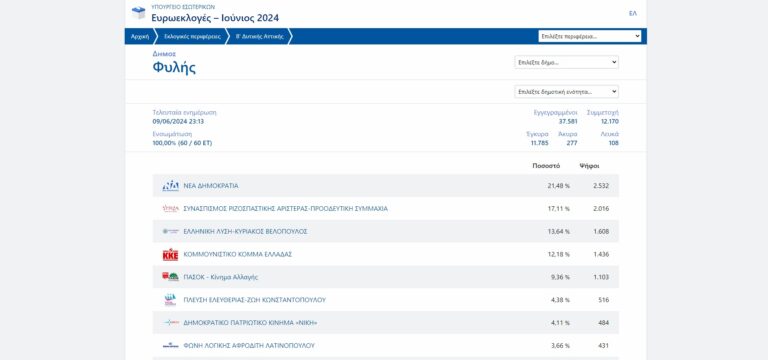The height and width of the screenshot is (360, 768).
Task: Click the 17,11 % percentage value
Action: coord(558,209)
